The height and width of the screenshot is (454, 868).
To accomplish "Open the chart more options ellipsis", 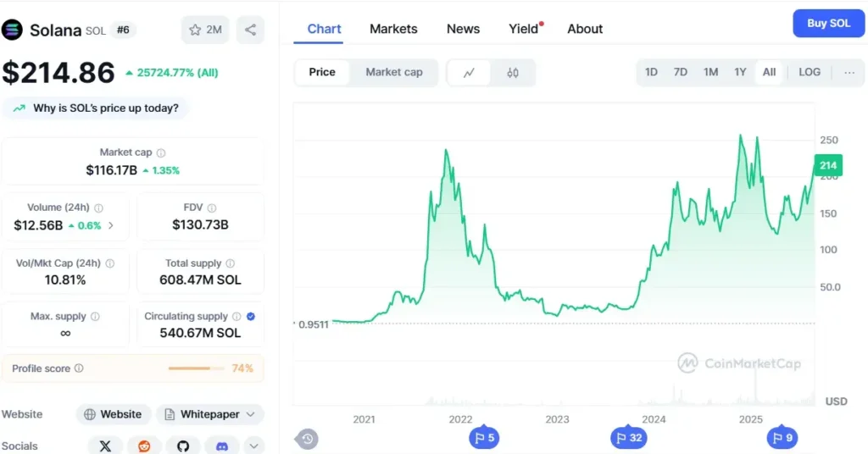I will (849, 73).
